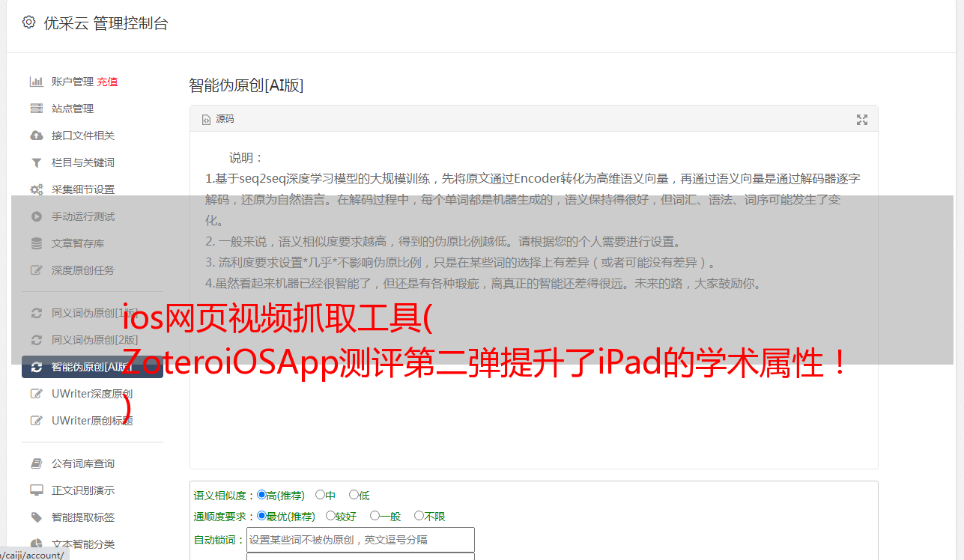Click the play icon for 手动运行测试
This screenshot has height=560, width=964.
[36, 216]
